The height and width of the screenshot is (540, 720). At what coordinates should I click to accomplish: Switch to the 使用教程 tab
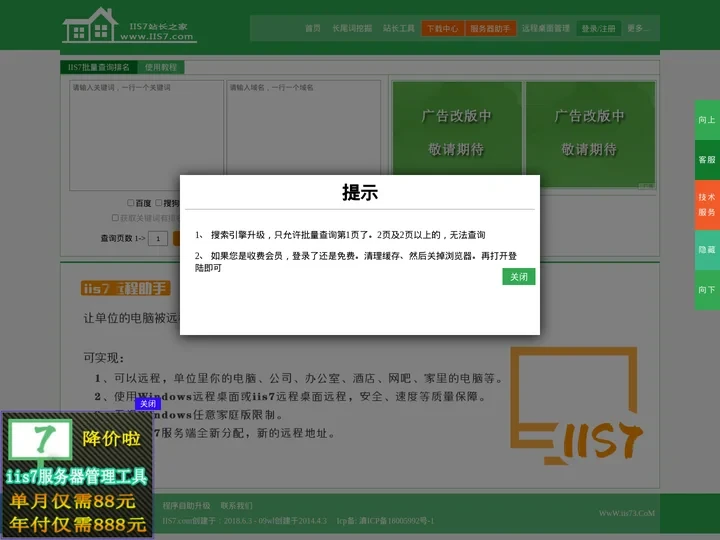(x=161, y=68)
